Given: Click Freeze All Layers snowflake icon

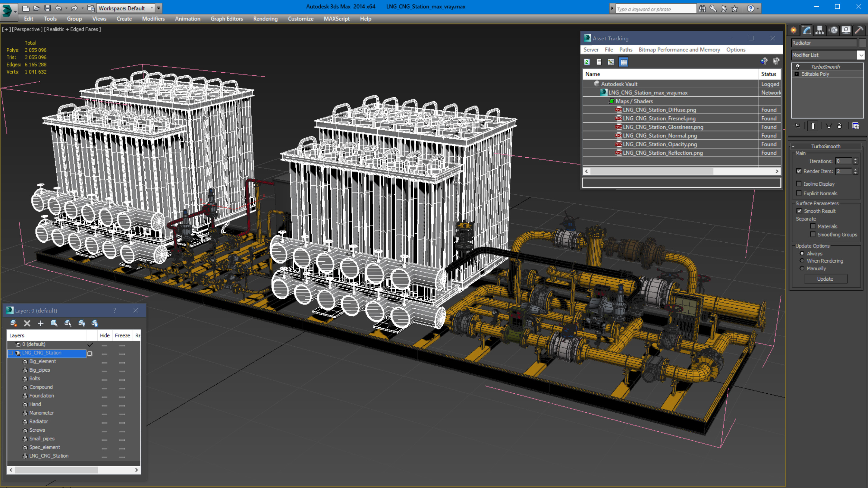Looking at the screenshot, I should pos(95,323).
